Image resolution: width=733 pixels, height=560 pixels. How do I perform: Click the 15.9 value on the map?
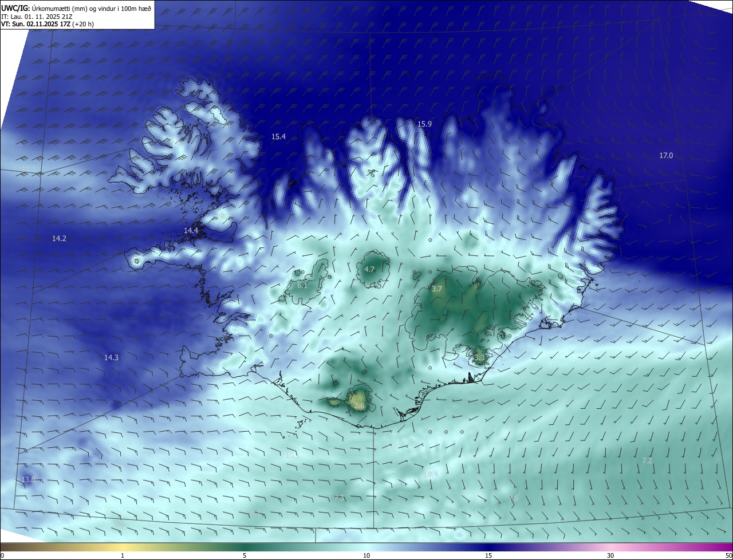pos(424,124)
